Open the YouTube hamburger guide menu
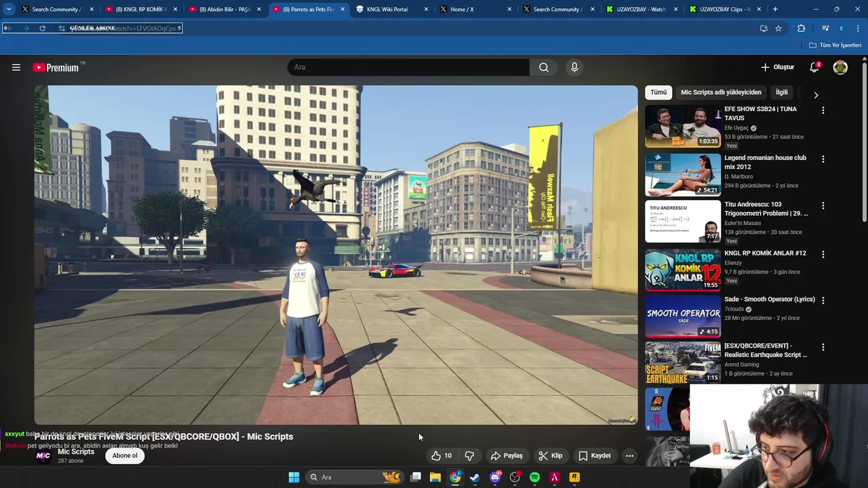 (x=16, y=67)
